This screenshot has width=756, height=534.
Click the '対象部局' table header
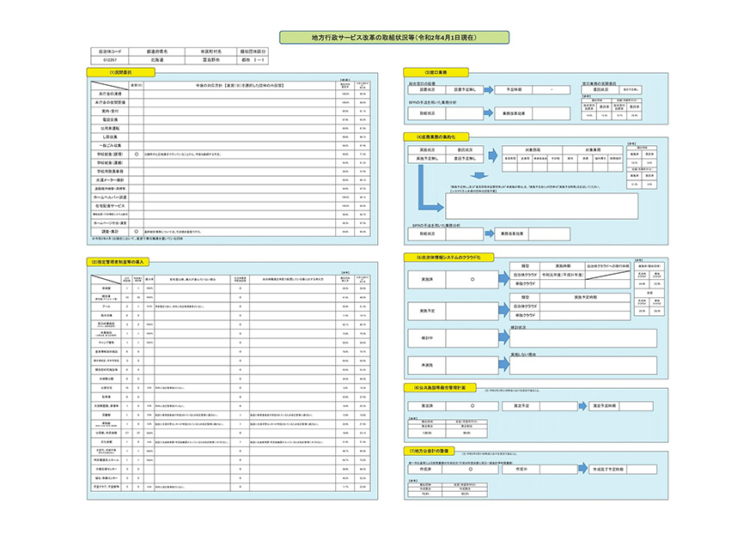[533, 150]
